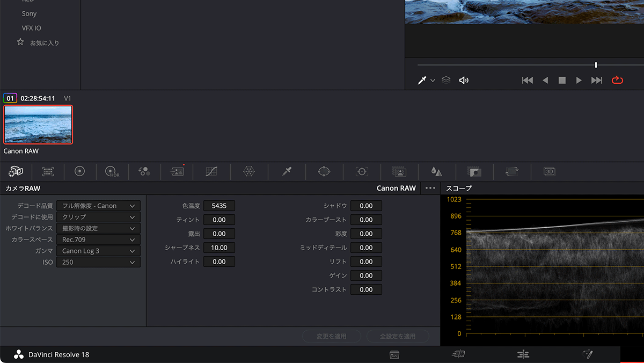Viewport: 644px width, 363px height.
Task: Open the HDR grading wheels
Action: click(112, 171)
